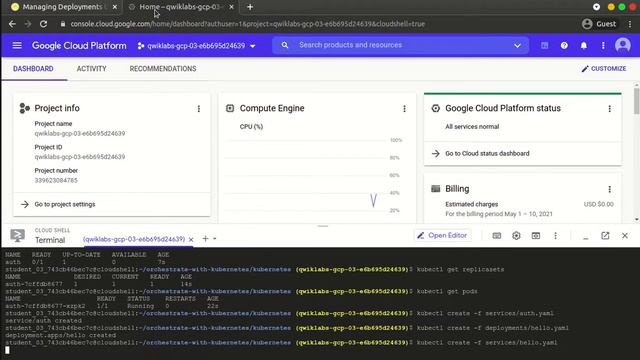Open project selector qwiklabs-gcp-03-e6b695d24639
Image resolution: width=640 pixels, height=360 pixels.
[x=196, y=46]
